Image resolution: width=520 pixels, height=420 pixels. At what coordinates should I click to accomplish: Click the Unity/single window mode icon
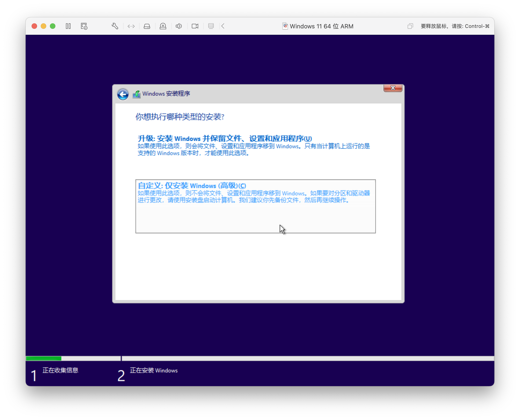point(410,26)
